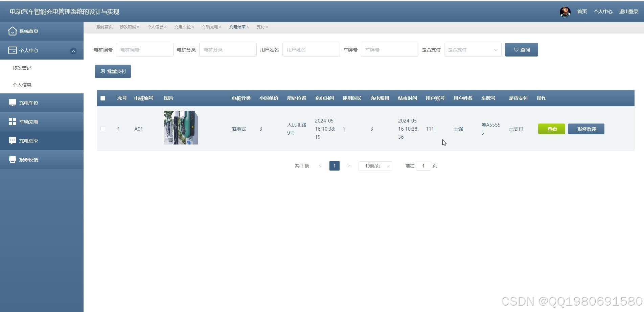Click 查看 for row A01
The image size is (644, 312).
552,129
